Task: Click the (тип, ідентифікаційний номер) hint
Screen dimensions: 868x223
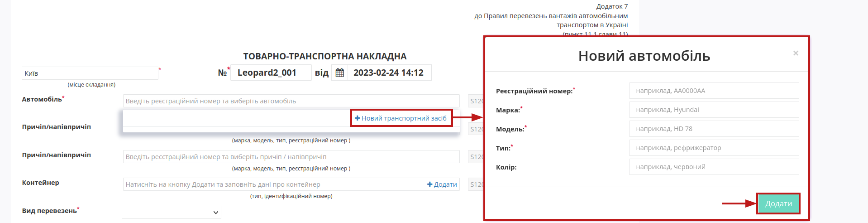Action: click(x=291, y=196)
